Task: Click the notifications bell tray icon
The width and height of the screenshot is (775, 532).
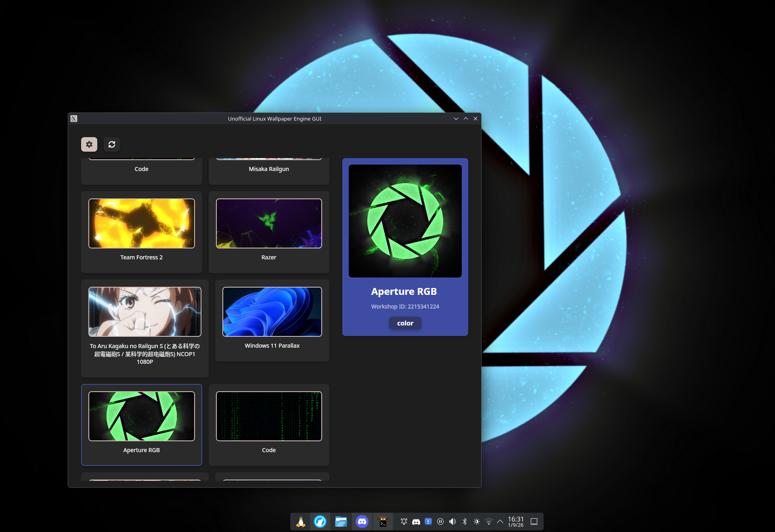Action: [404, 522]
